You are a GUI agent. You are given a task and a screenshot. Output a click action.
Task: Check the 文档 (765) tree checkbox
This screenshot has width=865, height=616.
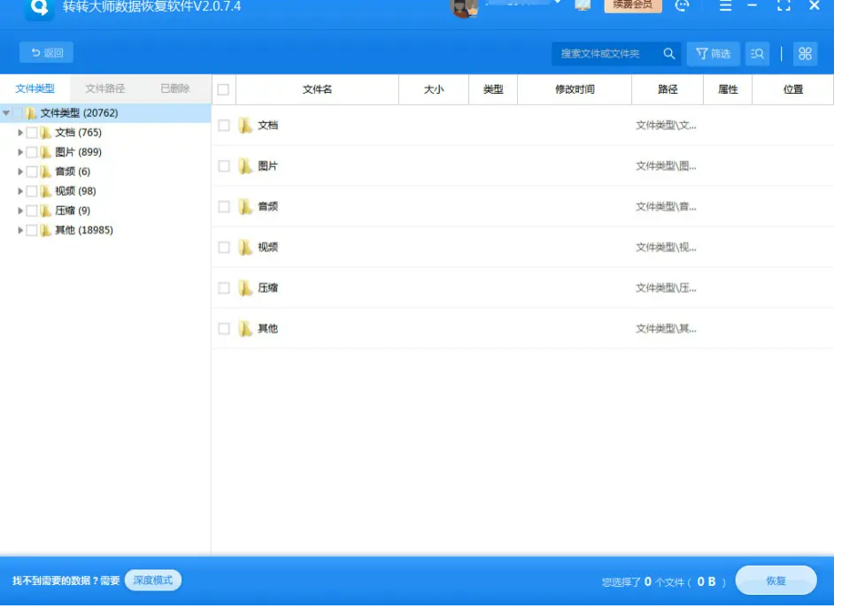coord(32,133)
